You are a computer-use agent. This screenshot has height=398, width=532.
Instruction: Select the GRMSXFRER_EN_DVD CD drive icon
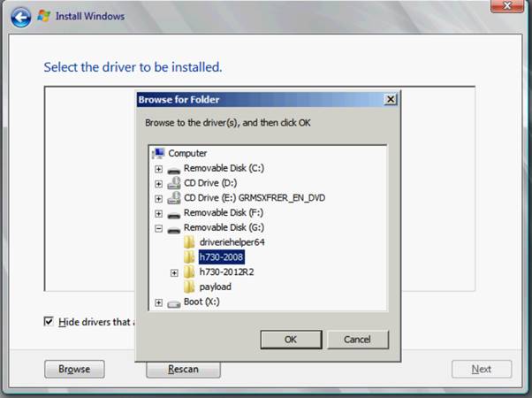tap(174, 198)
